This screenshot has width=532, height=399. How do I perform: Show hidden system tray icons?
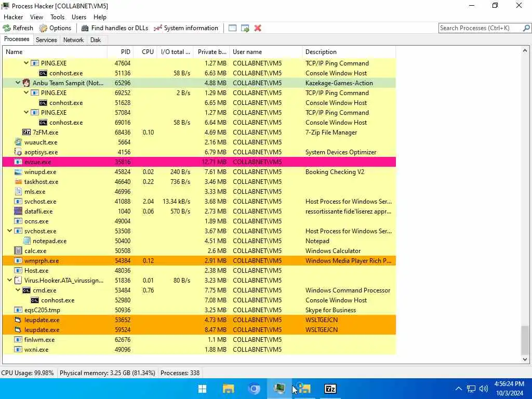point(458,389)
